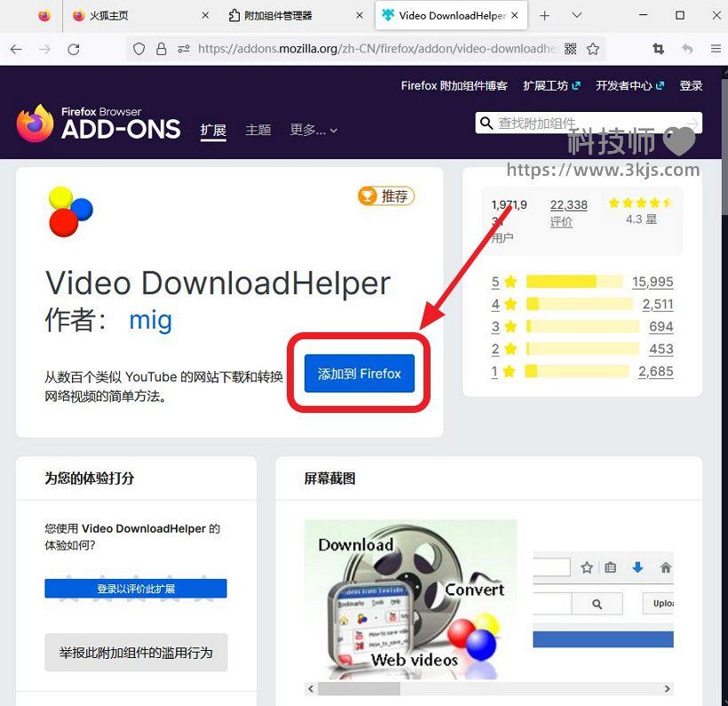Click the Firefox Browser ADD-ONS logo
Image resolution: width=728 pixels, height=706 pixels.
(98, 123)
